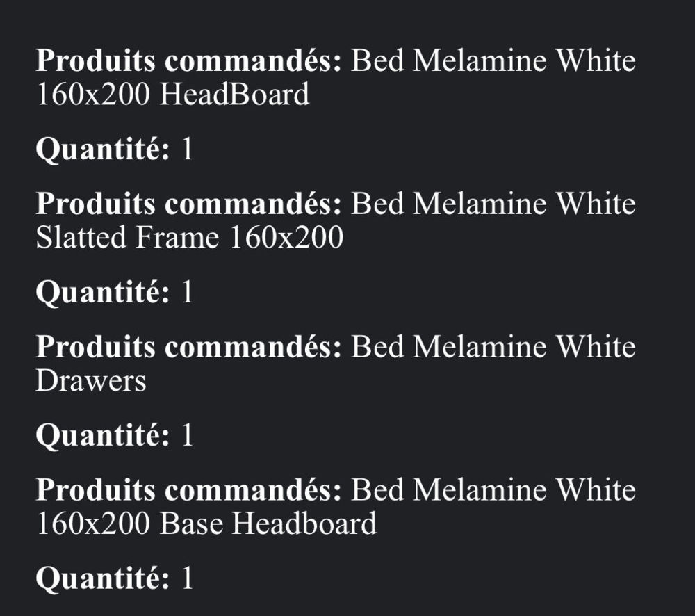Image resolution: width=695 pixels, height=616 pixels.
Task: Click the "Quantité:" label under the HeadBoard product
Action: click(103, 149)
